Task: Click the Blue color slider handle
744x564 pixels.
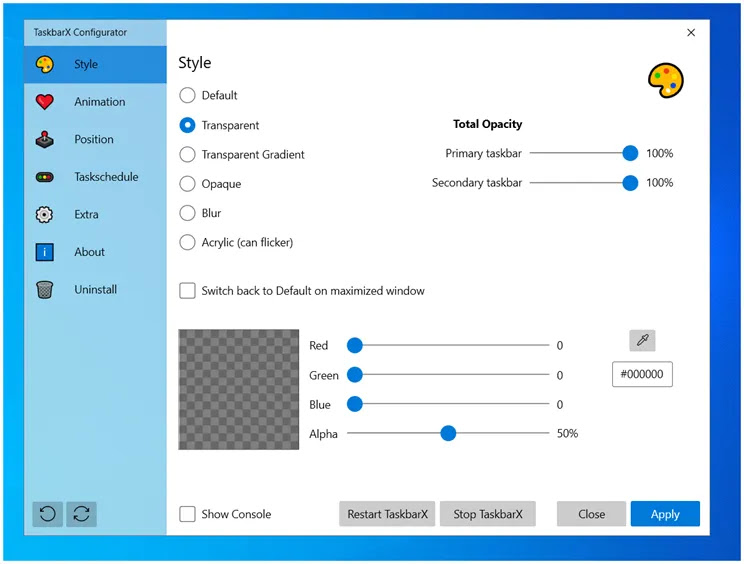Action: coord(355,404)
